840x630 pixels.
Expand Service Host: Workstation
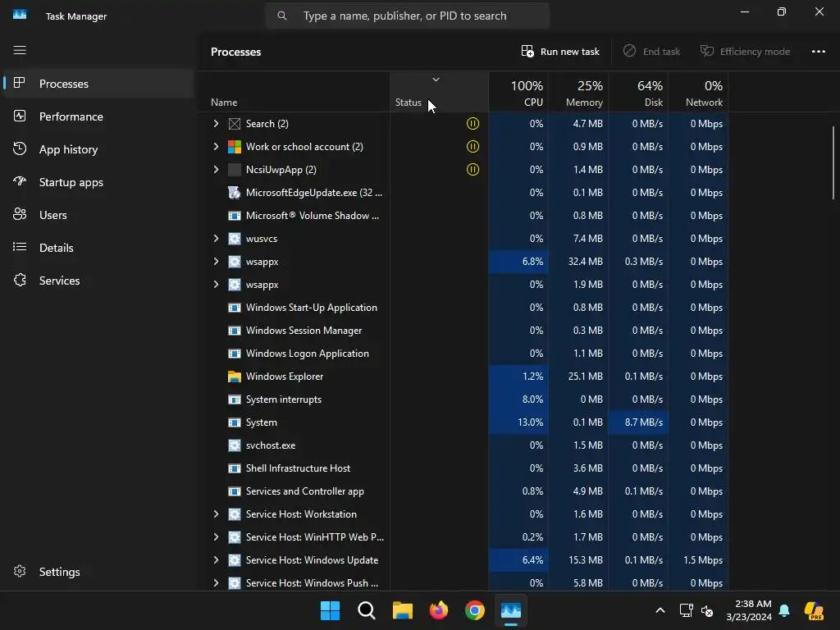[216, 514]
